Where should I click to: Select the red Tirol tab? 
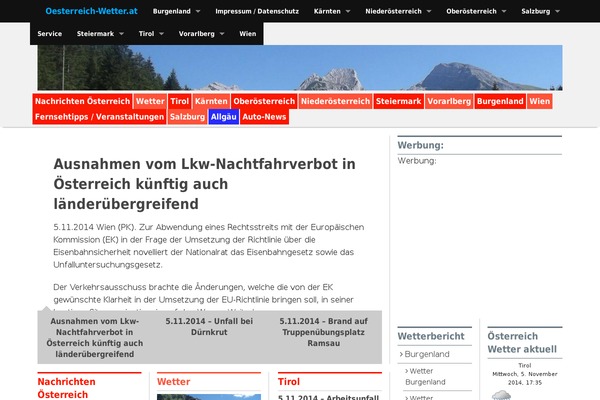coord(180,101)
